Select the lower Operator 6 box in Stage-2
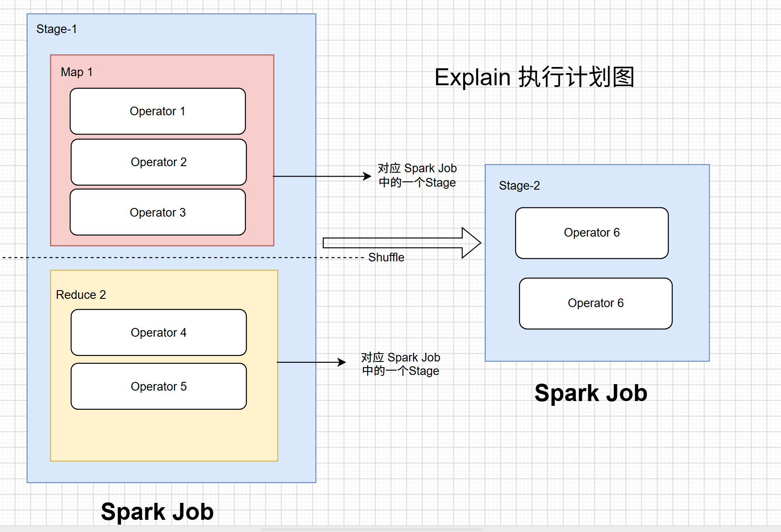This screenshot has height=532, width=781. point(596,304)
